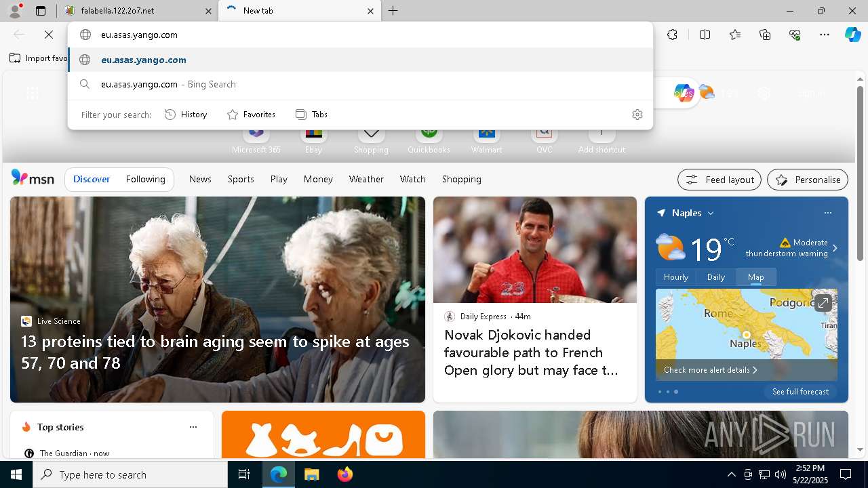Open the Shopping category in msn nav
This screenshot has height=488, width=868.
[x=462, y=179]
